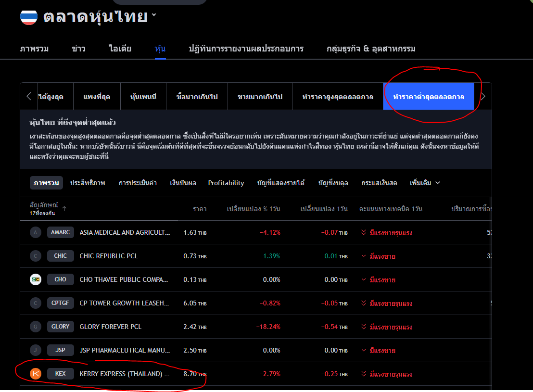Open KERRY EXPRESS (THAILAND) name

tap(125, 374)
